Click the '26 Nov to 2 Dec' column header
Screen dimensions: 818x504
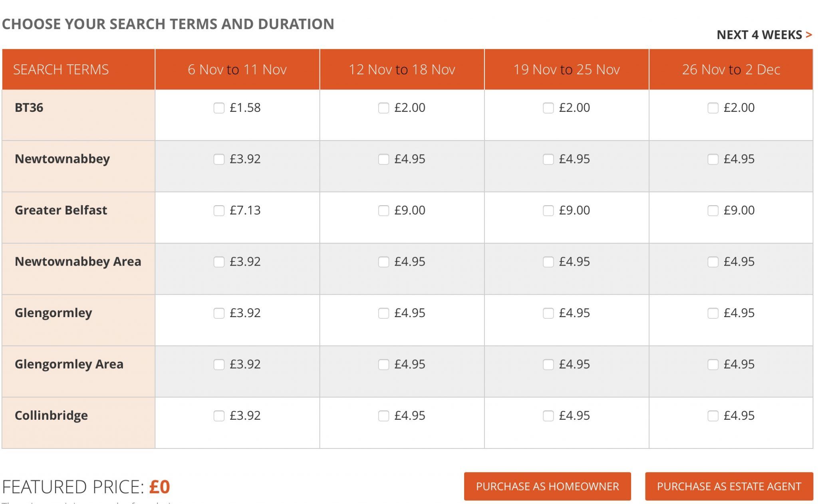(x=731, y=69)
